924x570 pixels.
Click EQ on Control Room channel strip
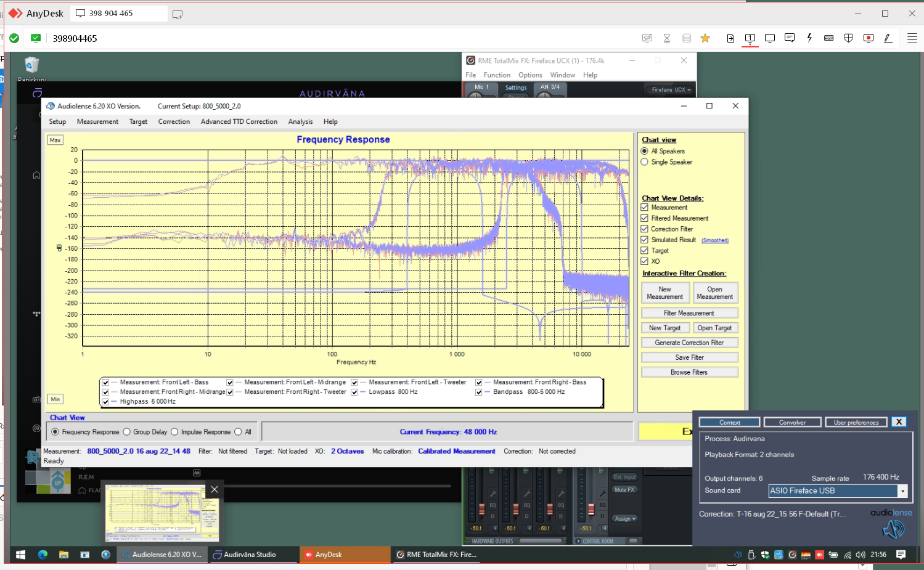[602, 505]
